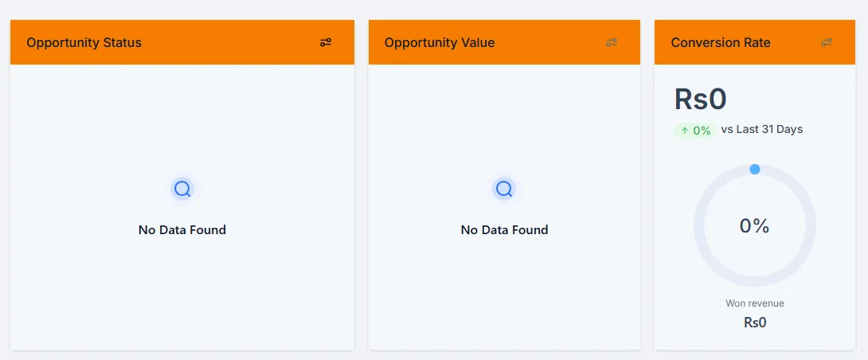Image resolution: width=868 pixels, height=360 pixels.
Task: Click the 0% center of conversion ring
Action: pyautogui.click(x=754, y=225)
